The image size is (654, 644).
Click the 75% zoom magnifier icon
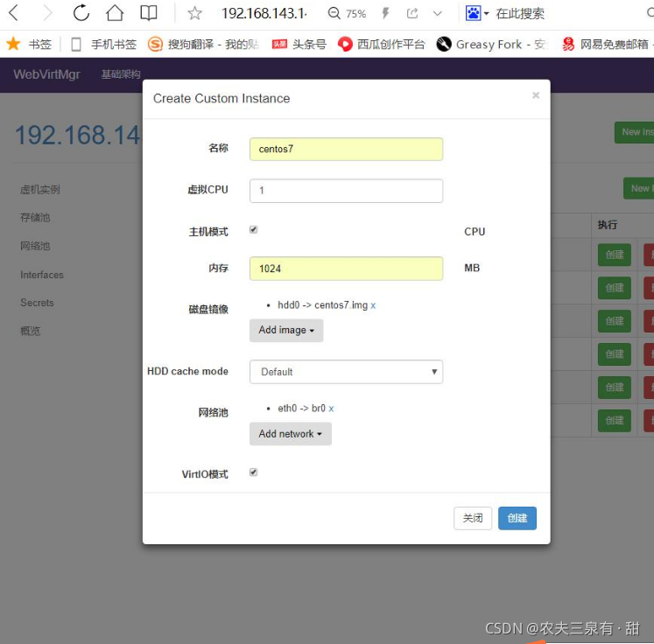click(x=334, y=13)
